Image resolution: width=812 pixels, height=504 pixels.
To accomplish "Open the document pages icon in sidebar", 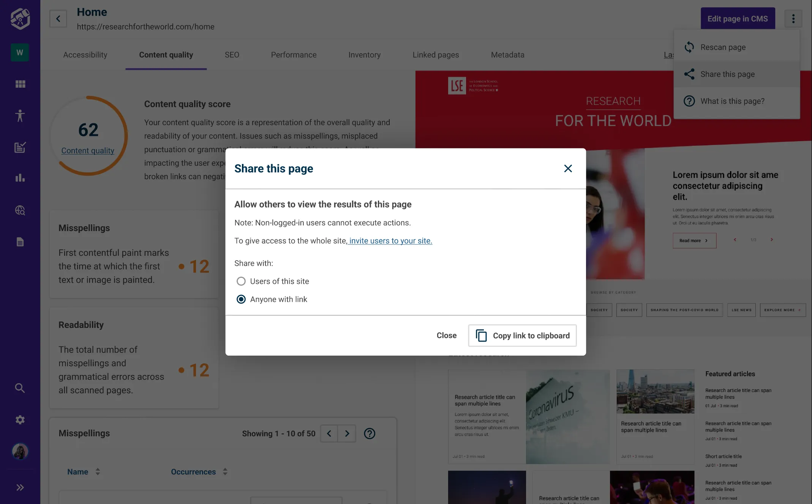I will tap(20, 242).
